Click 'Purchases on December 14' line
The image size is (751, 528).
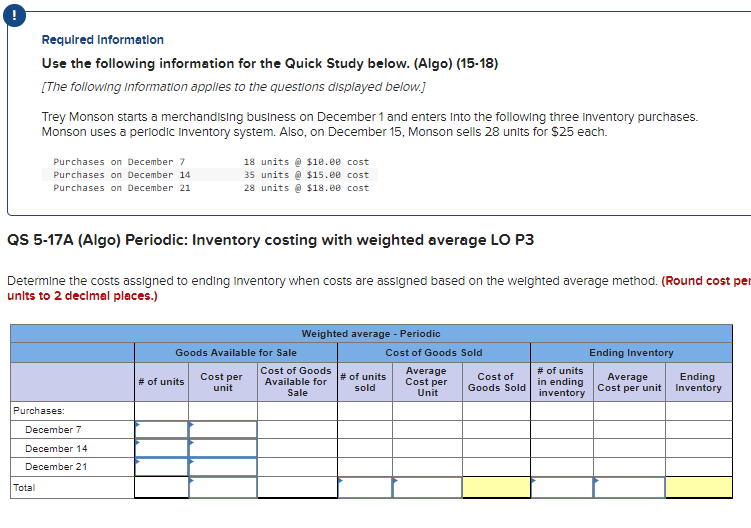[122, 175]
